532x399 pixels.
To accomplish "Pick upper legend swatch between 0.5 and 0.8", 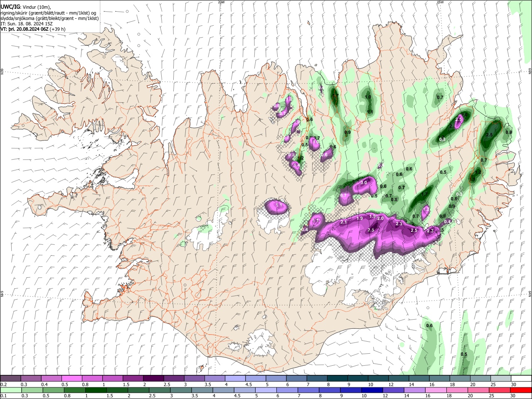I will pyautogui.click(x=71, y=378).
